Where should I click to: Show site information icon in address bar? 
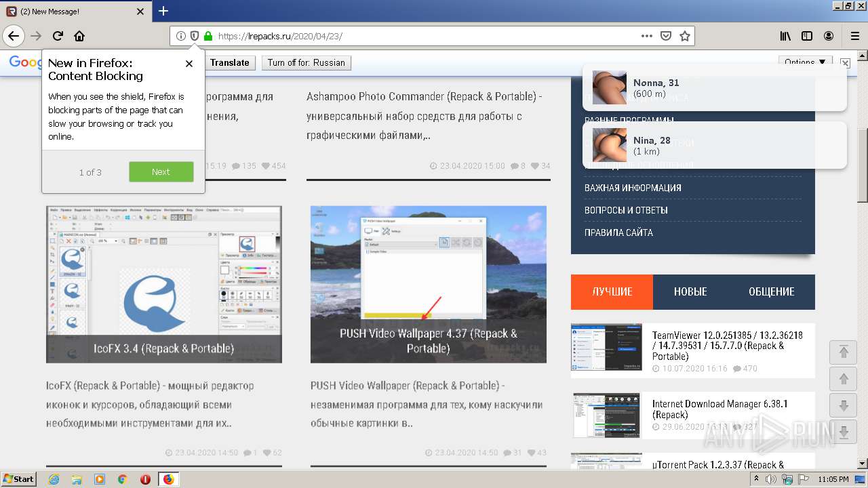[x=180, y=36]
